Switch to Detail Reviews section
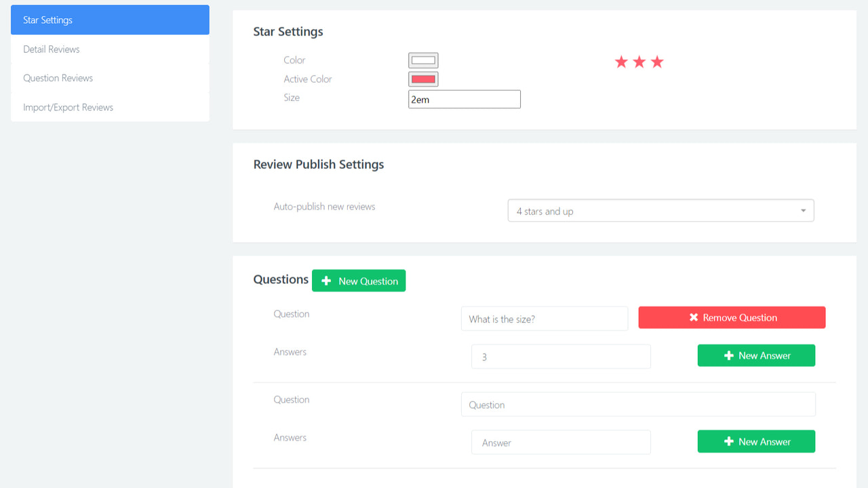 (51, 49)
